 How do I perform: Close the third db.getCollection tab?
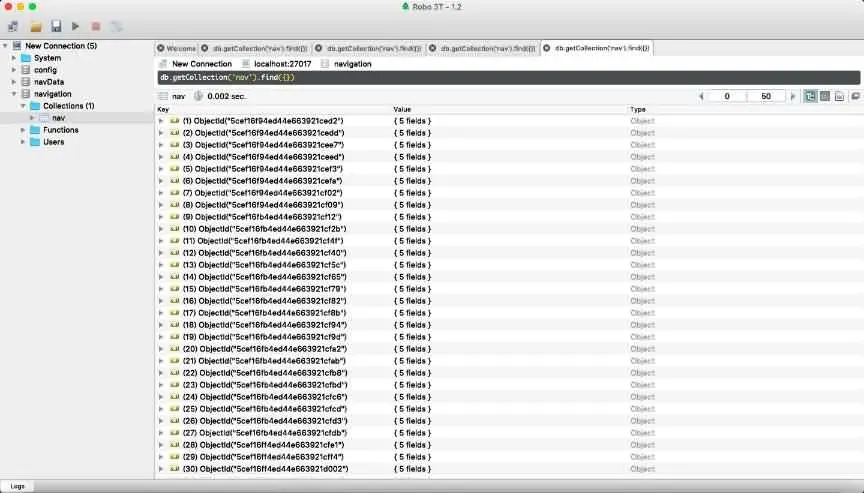click(x=433, y=48)
